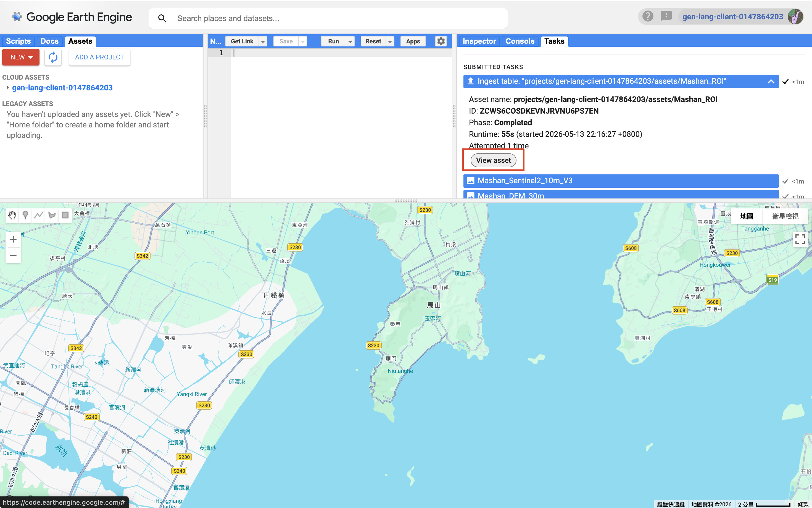Select the pan hand map tool
Screen dimensions: 812x508
[x=12, y=215]
